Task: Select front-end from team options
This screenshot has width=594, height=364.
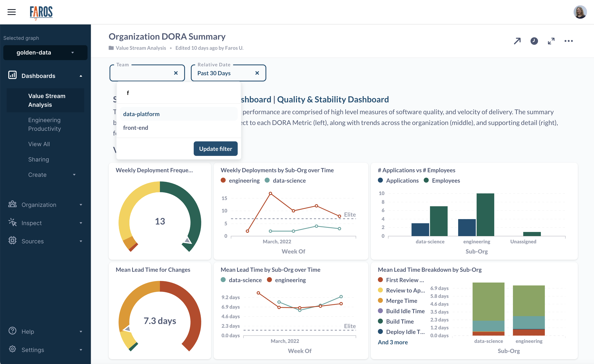Action: pos(136,128)
